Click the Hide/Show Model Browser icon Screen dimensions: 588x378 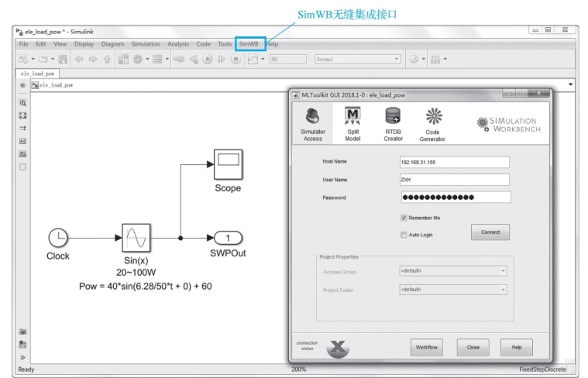[x=23, y=85]
